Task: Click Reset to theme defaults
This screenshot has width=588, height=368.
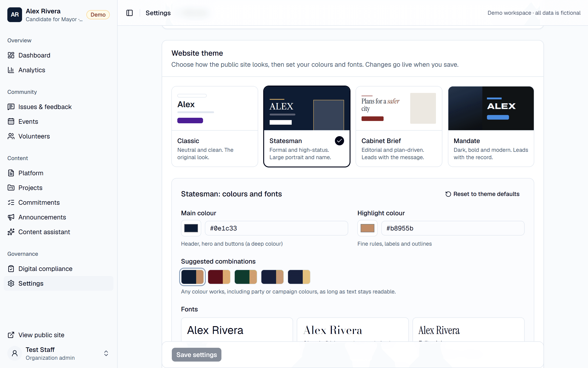Action: [x=482, y=194]
